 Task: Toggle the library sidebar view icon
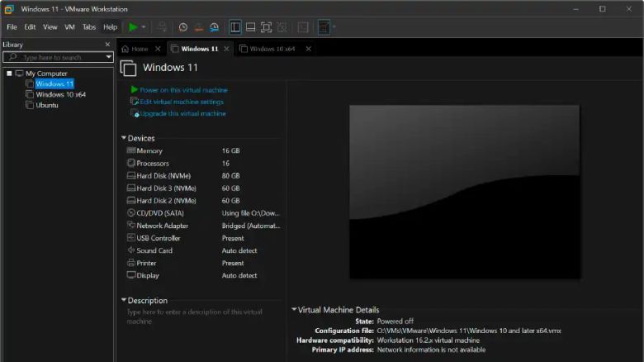[x=235, y=27]
